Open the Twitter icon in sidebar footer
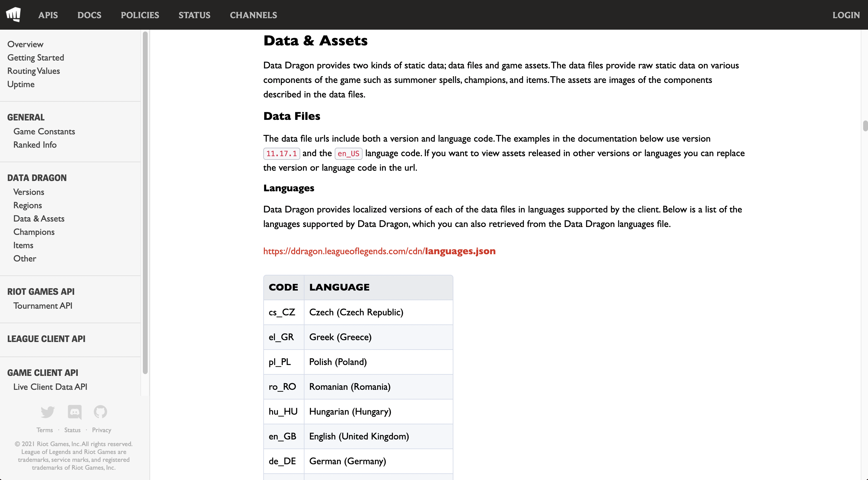The height and width of the screenshot is (480, 868). [x=48, y=412]
